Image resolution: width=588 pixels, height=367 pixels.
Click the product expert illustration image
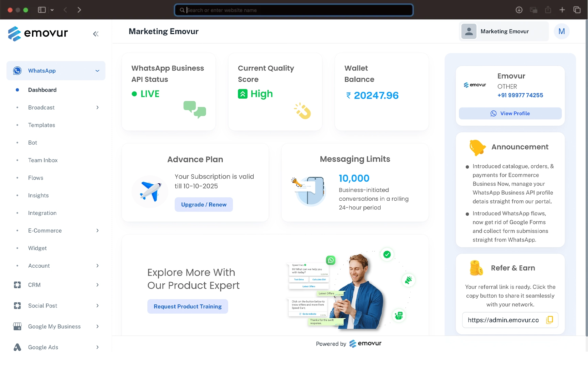(351, 290)
